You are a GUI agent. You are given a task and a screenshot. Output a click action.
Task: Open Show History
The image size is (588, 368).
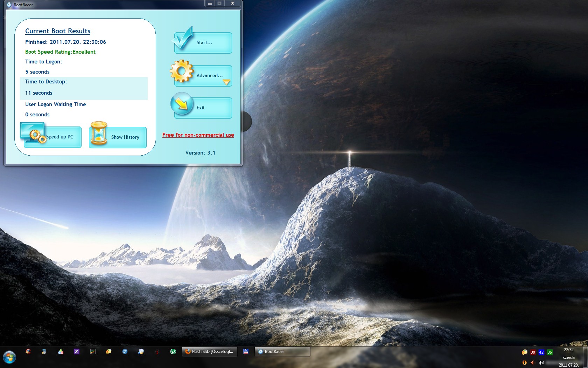[x=118, y=137]
